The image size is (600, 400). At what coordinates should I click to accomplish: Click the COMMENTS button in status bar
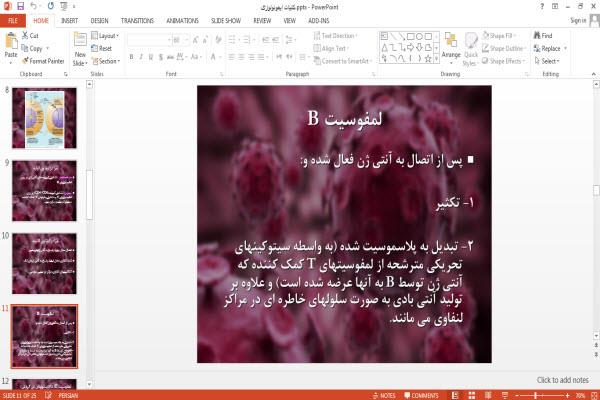(422, 395)
